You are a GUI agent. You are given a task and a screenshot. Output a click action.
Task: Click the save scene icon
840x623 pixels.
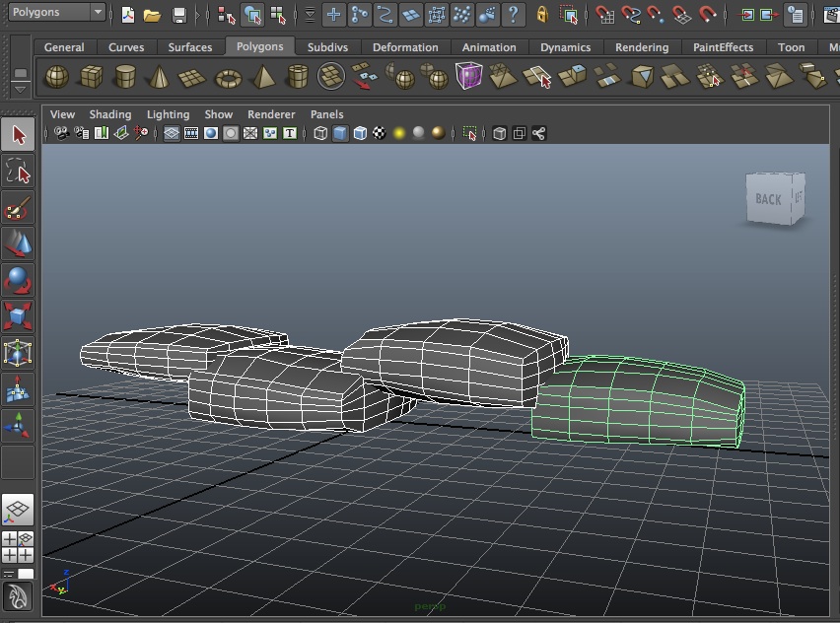179,15
